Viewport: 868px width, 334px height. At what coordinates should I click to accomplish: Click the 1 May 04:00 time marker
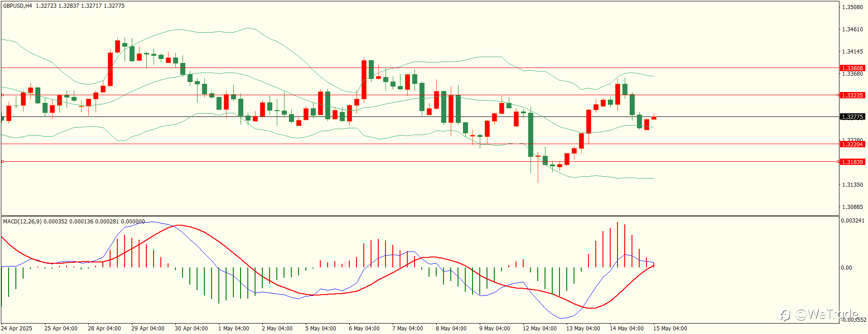pos(234,329)
